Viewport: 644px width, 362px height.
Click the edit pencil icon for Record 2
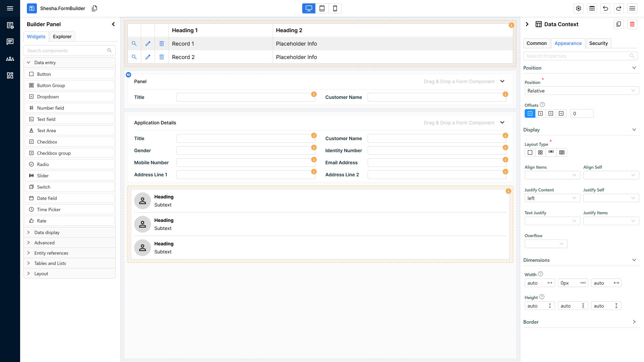[148, 57]
